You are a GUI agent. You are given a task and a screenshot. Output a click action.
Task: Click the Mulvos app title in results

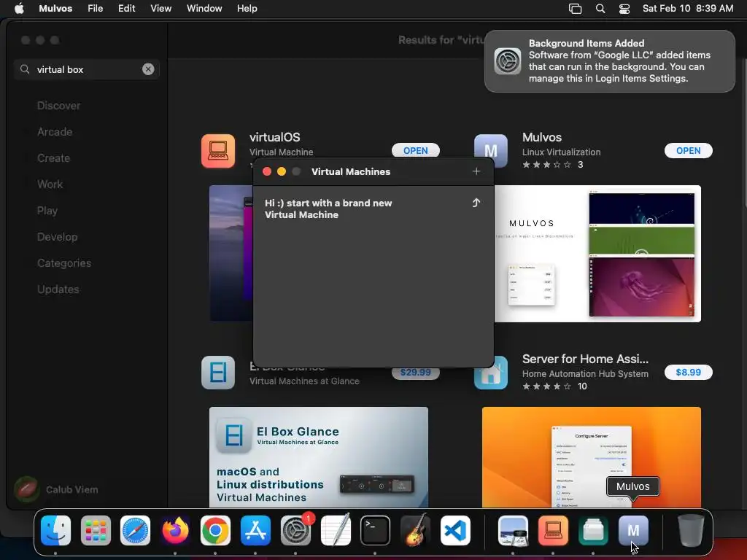(542, 137)
